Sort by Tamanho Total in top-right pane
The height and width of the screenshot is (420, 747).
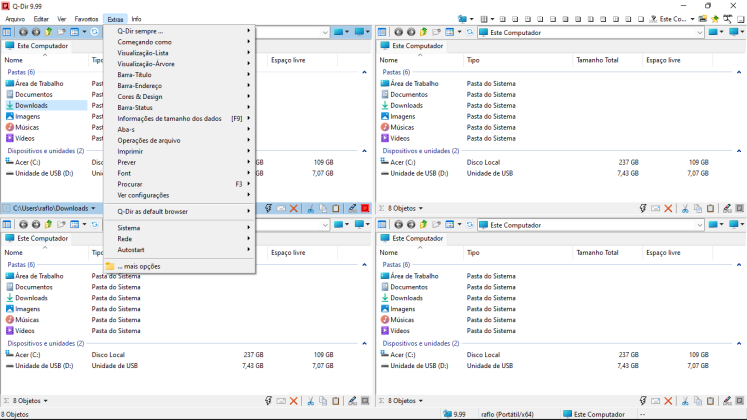tap(597, 60)
